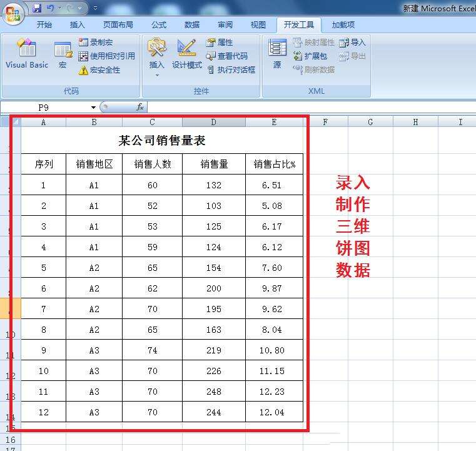Viewport: 476px width, 451px height.
Task: Select cell with value 53
Action: coord(153,226)
